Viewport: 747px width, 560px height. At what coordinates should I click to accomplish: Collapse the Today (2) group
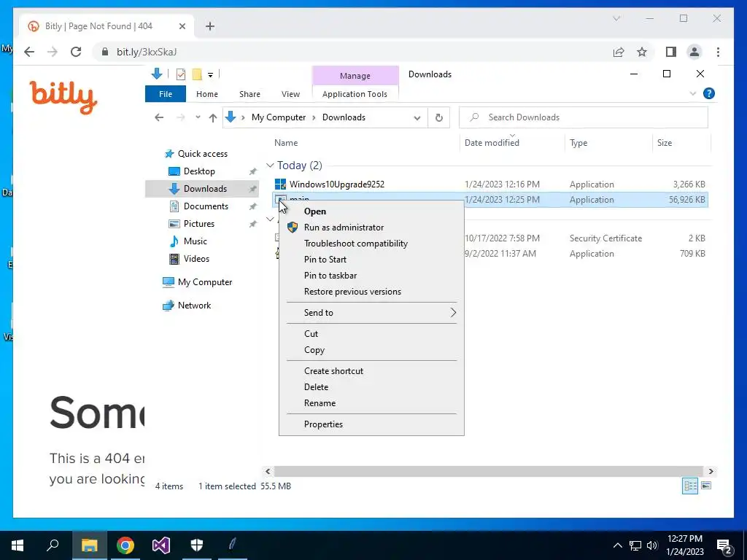[x=270, y=166]
